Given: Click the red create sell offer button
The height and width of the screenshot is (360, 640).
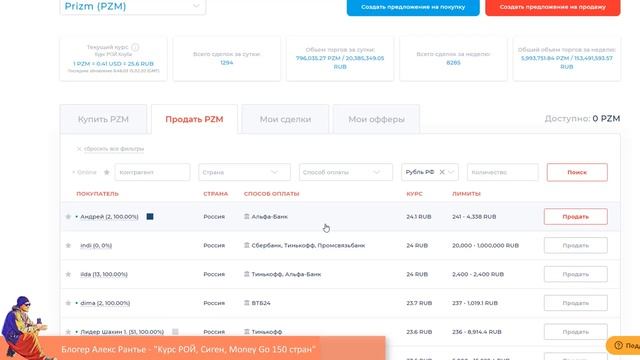Looking at the screenshot, I should point(553,7).
